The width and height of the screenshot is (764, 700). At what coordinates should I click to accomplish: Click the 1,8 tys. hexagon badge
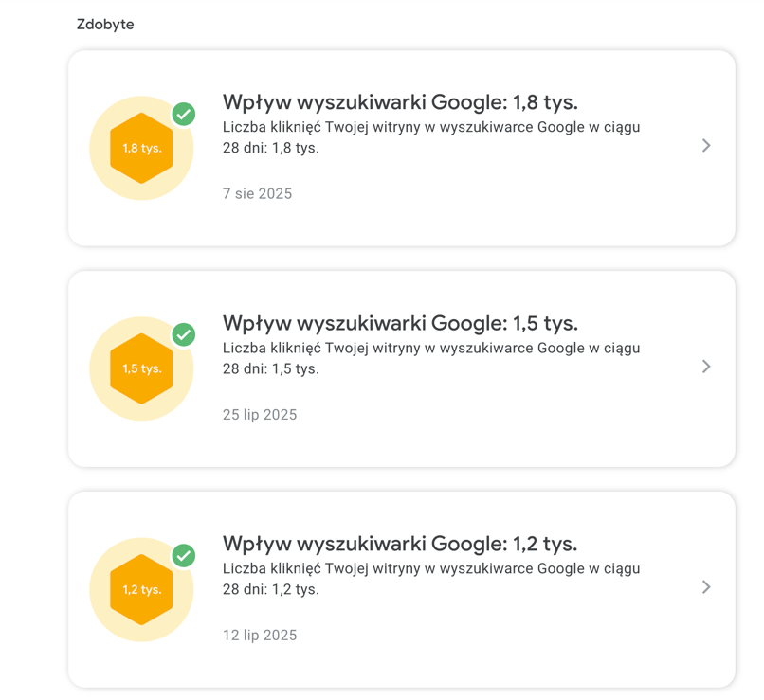141,149
